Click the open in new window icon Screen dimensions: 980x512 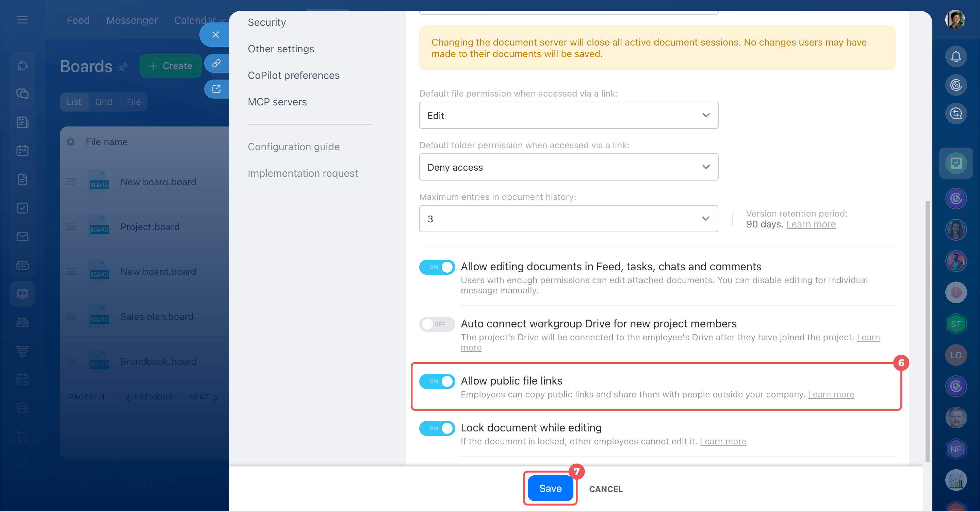[216, 89]
